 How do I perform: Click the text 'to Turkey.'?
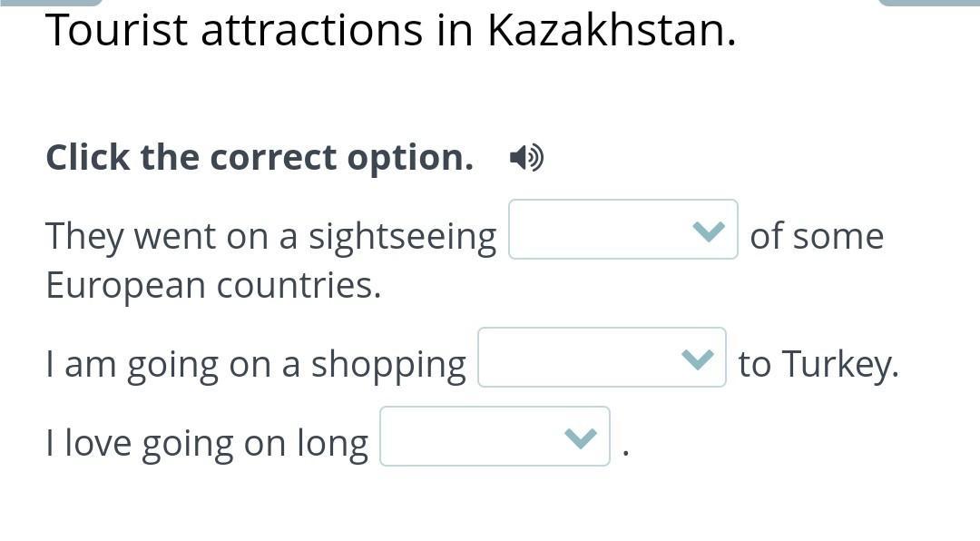click(818, 364)
